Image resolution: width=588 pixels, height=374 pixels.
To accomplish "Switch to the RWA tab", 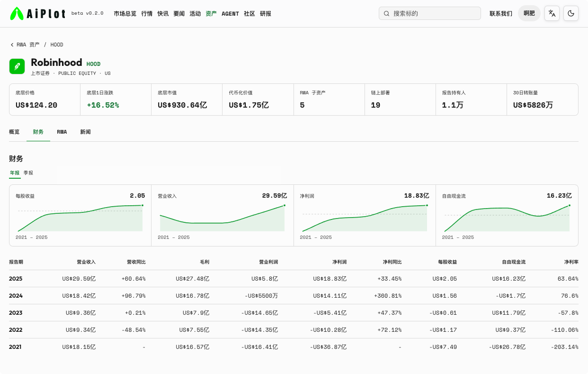I will tap(62, 132).
